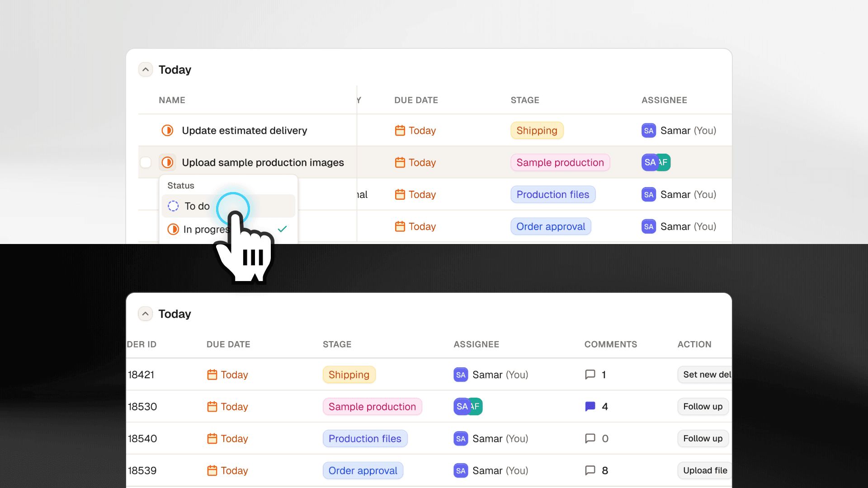Click the Follow up button for order 18540
This screenshot has width=868, height=488.
click(702, 438)
